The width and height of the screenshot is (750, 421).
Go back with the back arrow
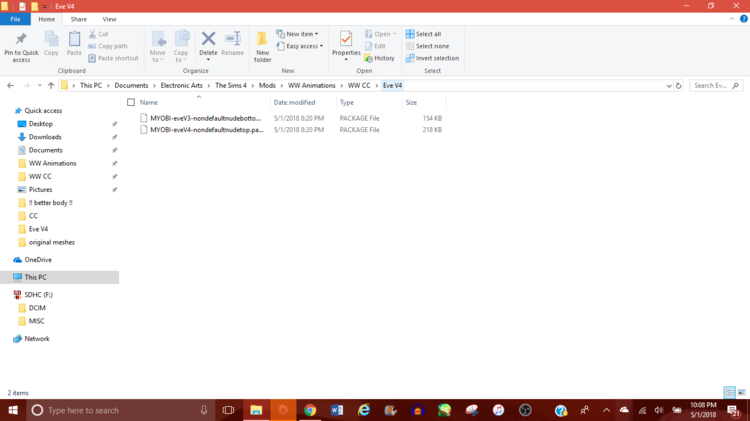point(11,86)
